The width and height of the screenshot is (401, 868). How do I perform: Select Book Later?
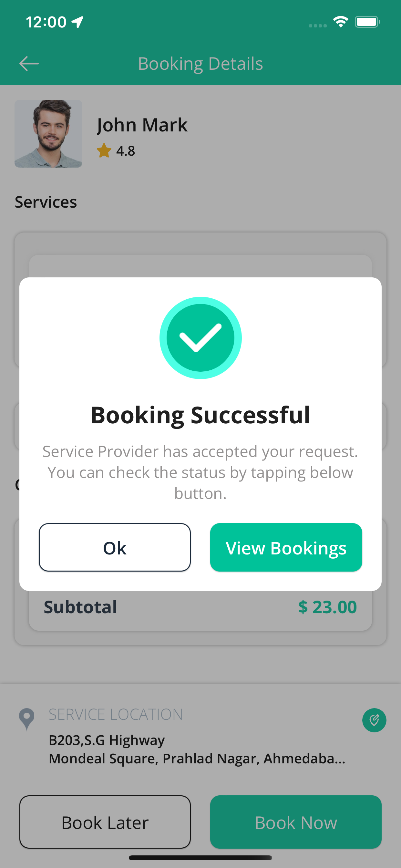(x=105, y=822)
